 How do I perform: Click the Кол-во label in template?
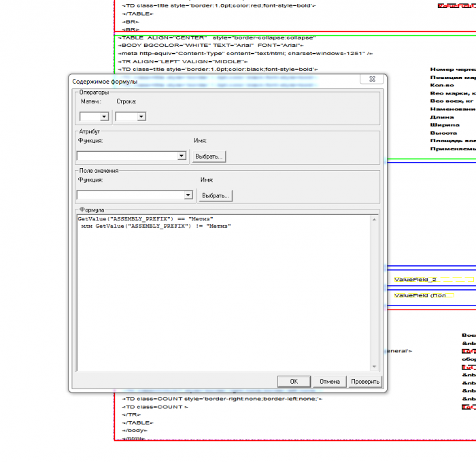tap(442, 85)
